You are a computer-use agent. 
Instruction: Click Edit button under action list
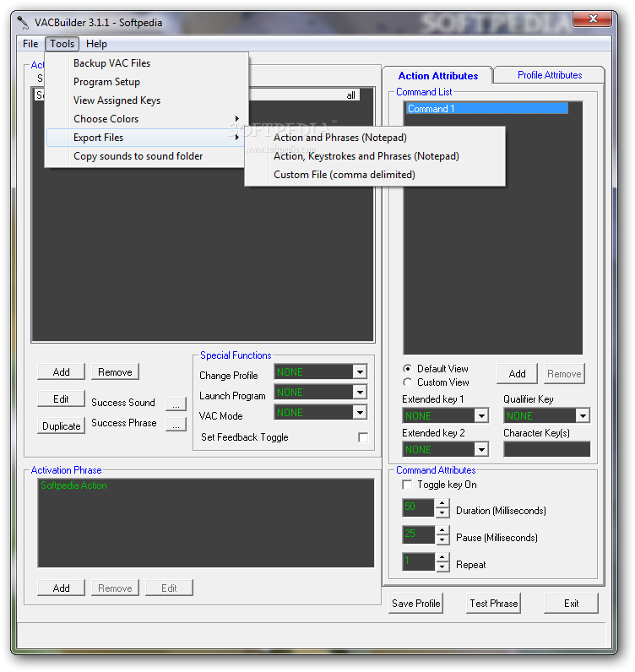pos(62,399)
